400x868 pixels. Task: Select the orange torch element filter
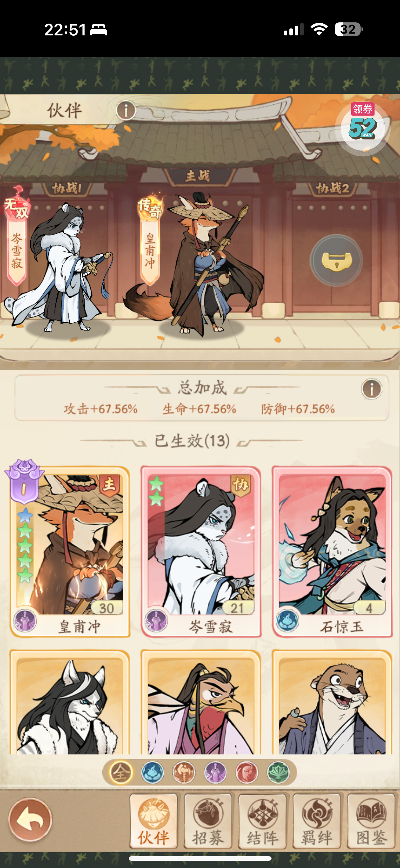(x=184, y=772)
